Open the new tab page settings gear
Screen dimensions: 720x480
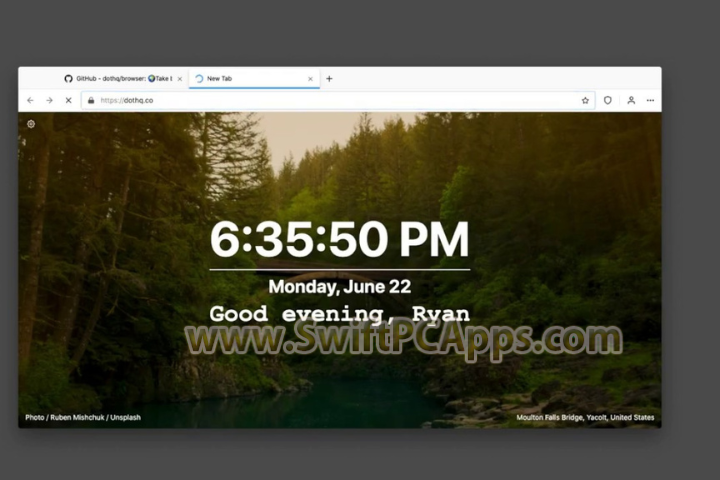31,124
